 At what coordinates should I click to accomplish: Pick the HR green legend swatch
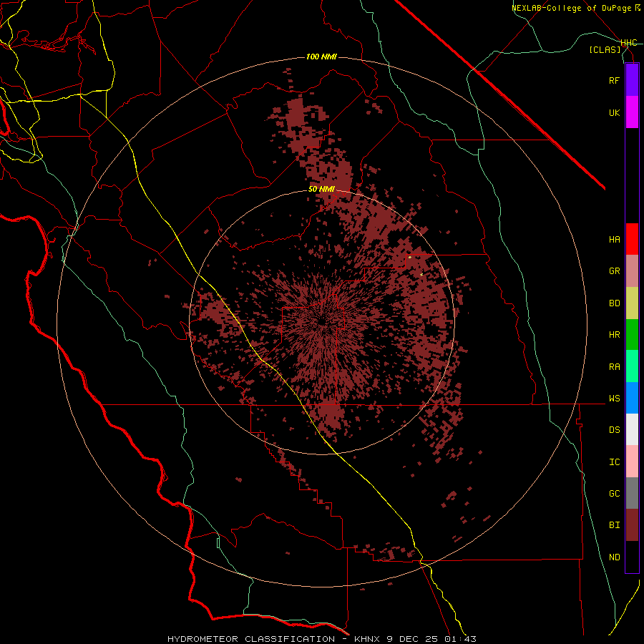click(x=632, y=334)
